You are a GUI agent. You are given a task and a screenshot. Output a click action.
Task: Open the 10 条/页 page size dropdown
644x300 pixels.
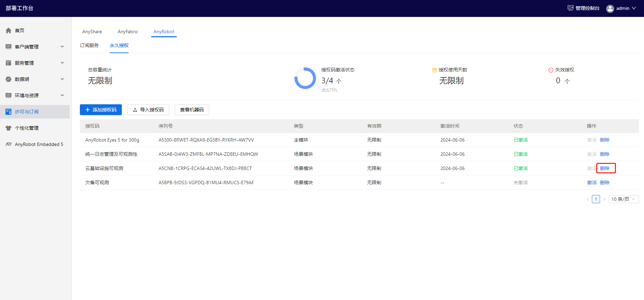[624, 199]
